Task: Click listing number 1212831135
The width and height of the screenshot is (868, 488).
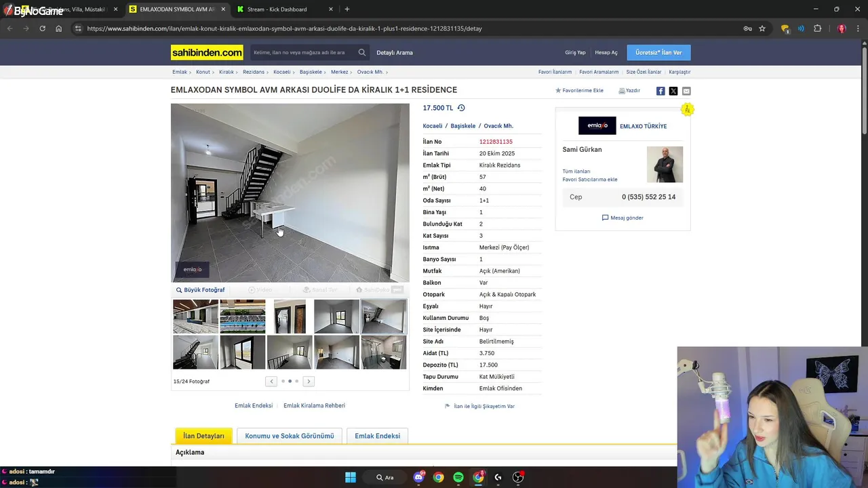Action: (x=496, y=142)
